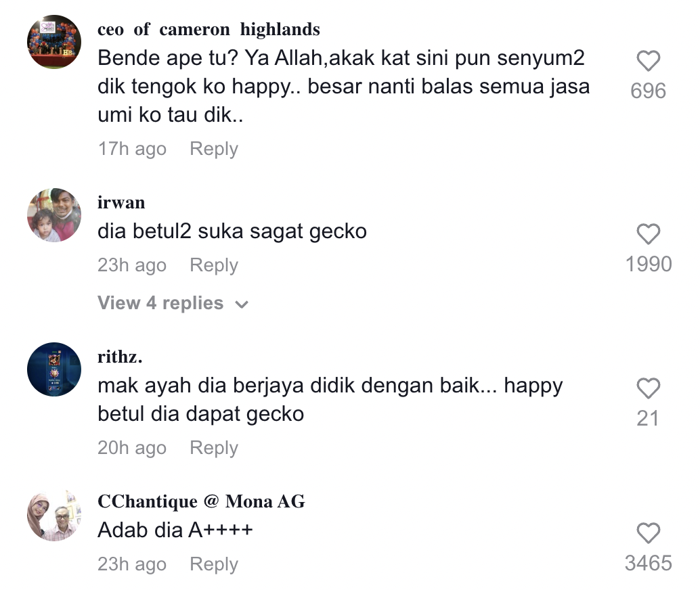The width and height of the screenshot is (700, 590).
Task: Click the 3465 like count
Action: [648, 563]
